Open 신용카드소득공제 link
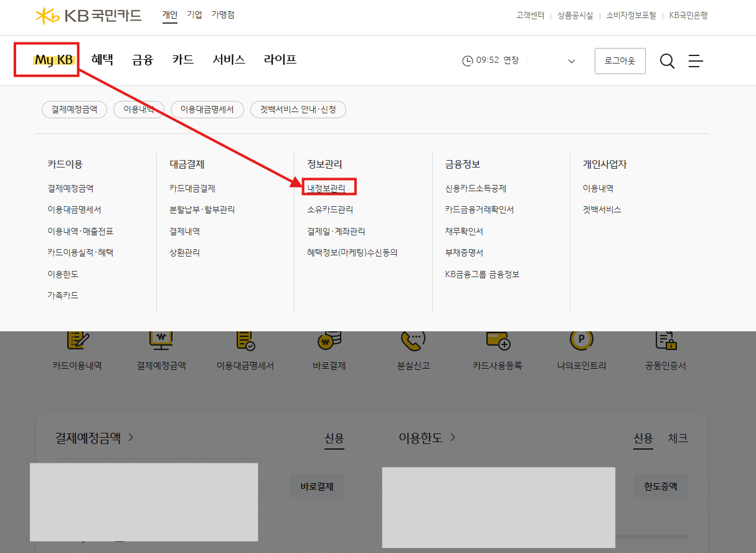The height and width of the screenshot is (553, 756). [476, 188]
